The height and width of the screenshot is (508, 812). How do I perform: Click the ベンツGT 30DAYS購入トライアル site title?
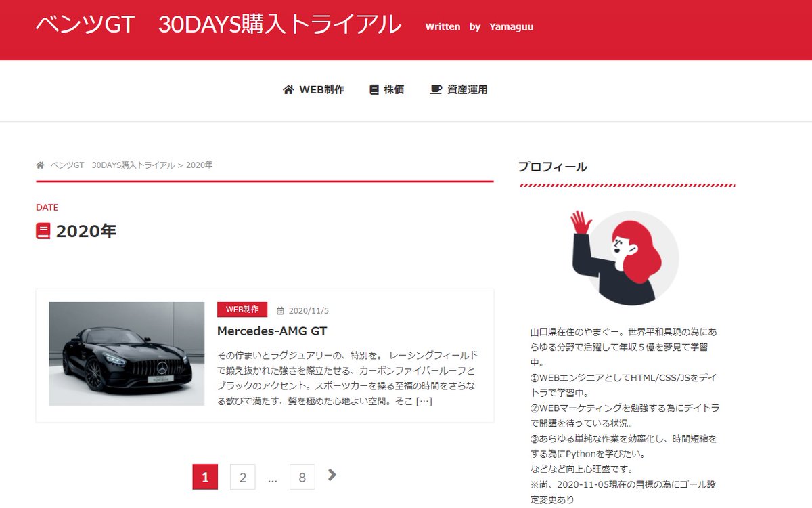219,26
